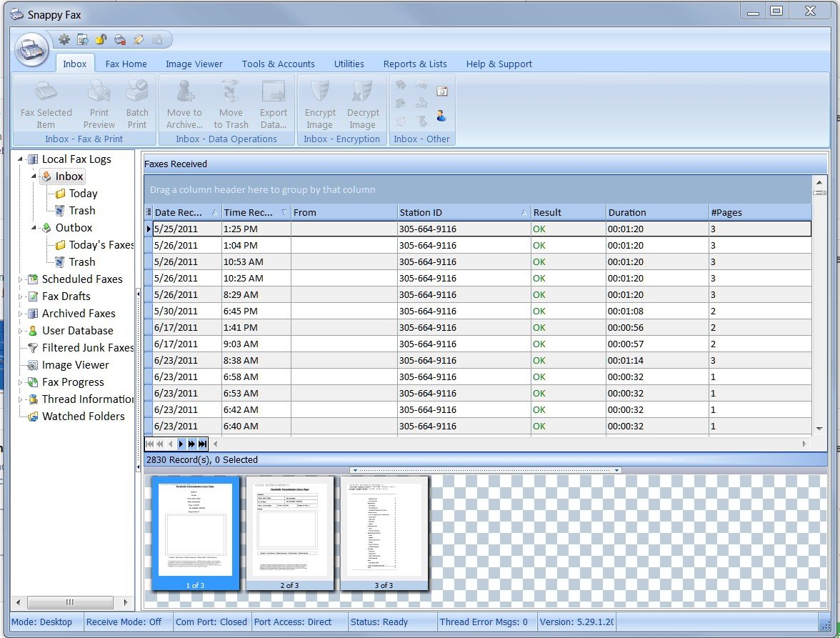This screenshot has height=638, width=840.
Task: Click the fax grid vertical scrollbar down arrow
Action: pyautogui.click(x=819, y=428)
